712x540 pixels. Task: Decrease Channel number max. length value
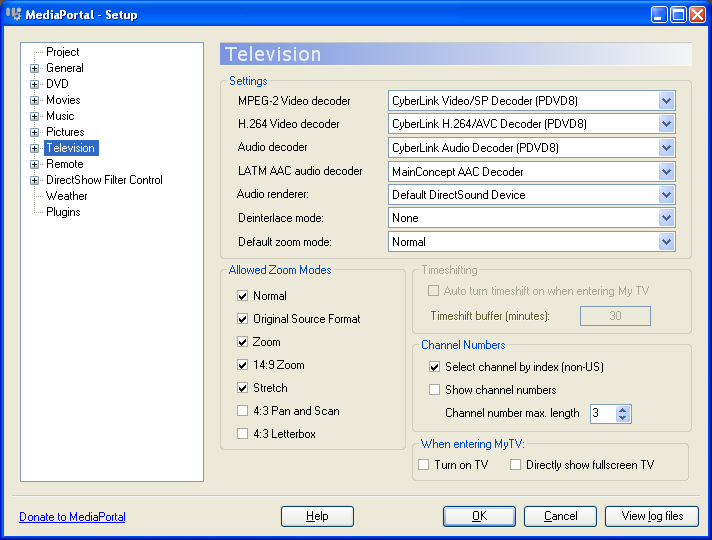623,417
